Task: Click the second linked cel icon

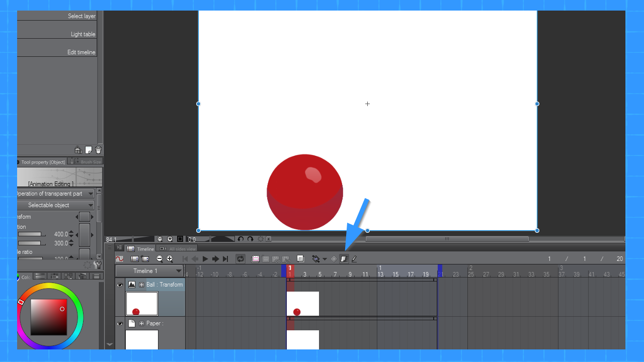Action: (286, 259)
